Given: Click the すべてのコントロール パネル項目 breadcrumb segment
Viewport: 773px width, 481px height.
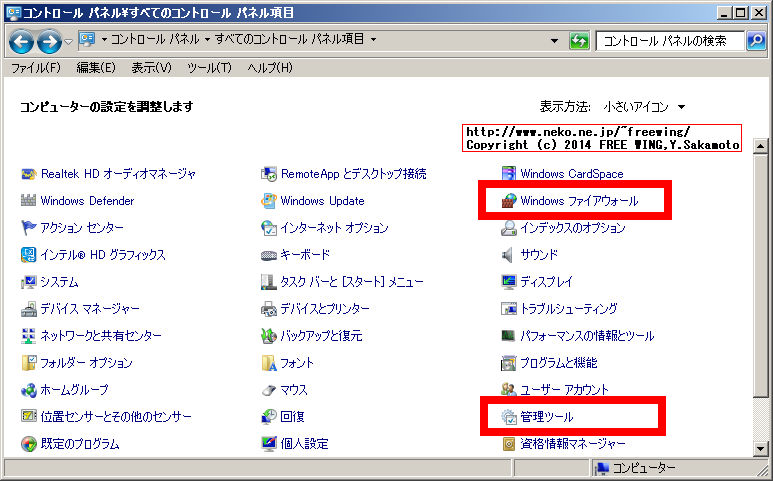Looking at the screenshot, I should [290, 39].
